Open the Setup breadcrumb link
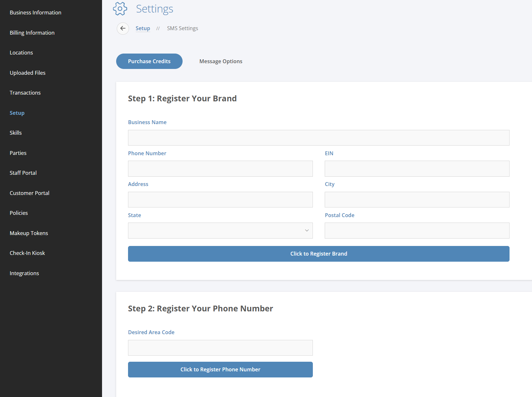 pos(143,28)
